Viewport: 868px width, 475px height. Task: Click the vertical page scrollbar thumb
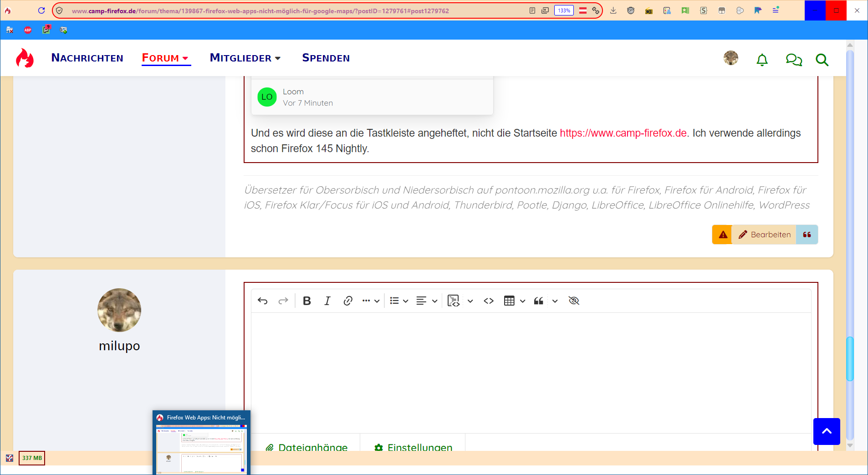click(x=850, y=359)
